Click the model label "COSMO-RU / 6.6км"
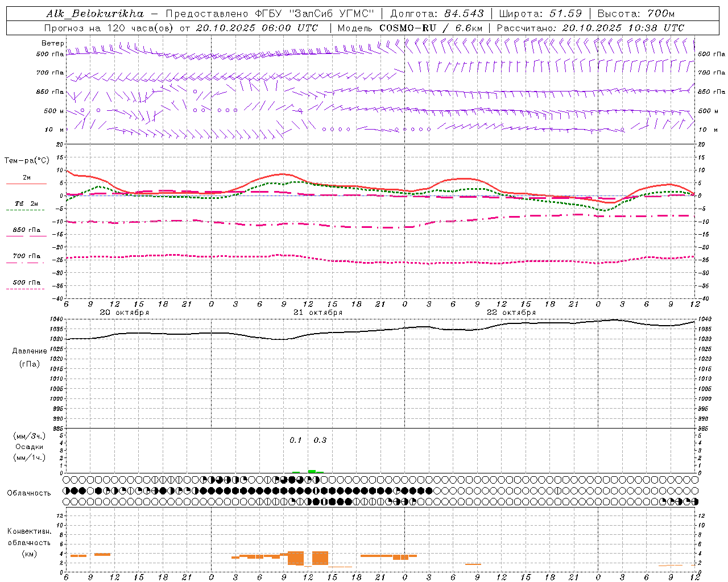The height and width of the screenshot is (582, 728). pyautogui.click(x=431, y=28)
